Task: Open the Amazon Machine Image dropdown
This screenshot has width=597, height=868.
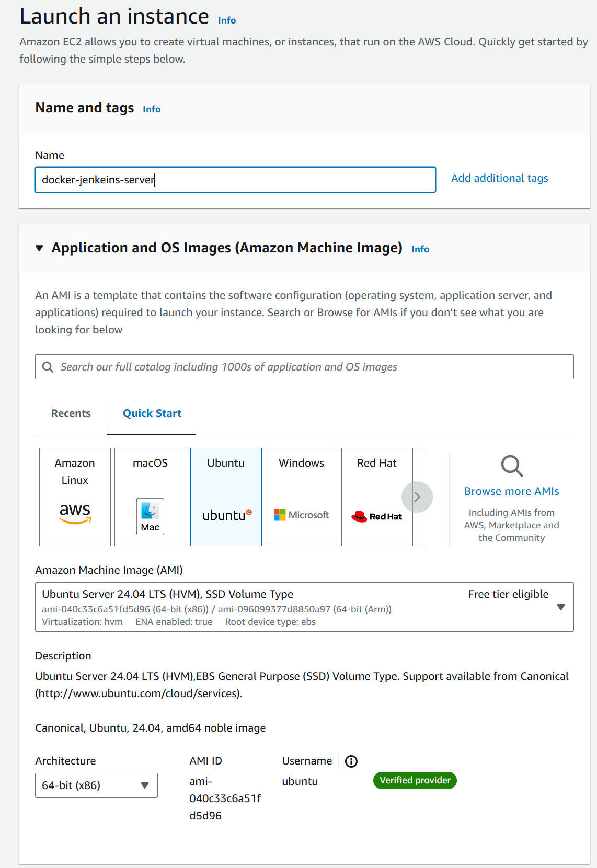Action: pyautogui.click(x=304, y=607)
